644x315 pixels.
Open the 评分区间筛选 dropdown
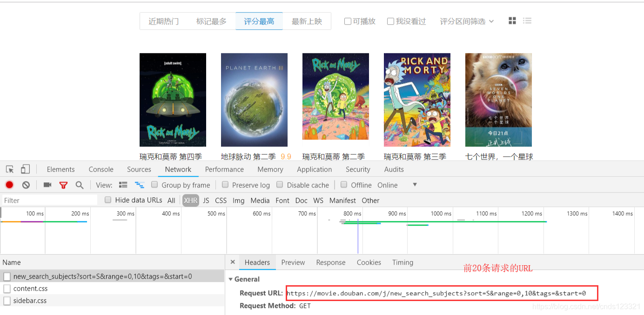(467, 21)
